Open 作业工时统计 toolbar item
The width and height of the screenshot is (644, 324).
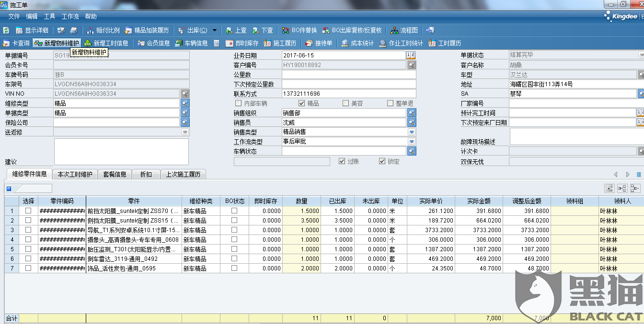pyautogui.click(x=402, y=43)
